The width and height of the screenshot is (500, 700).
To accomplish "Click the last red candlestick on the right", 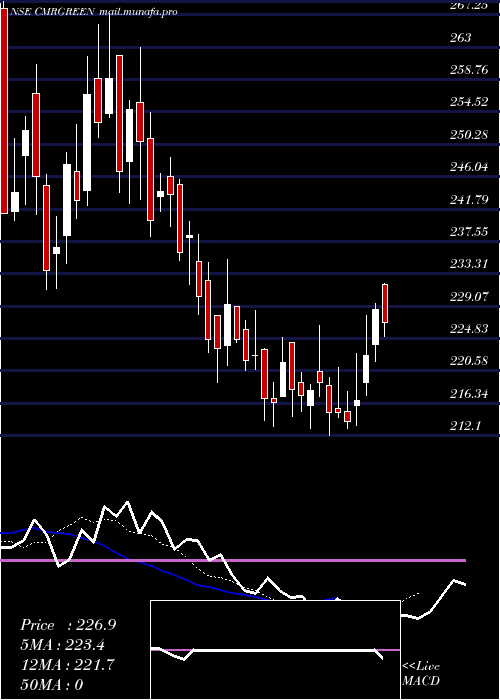I will [x=385, y=304].
